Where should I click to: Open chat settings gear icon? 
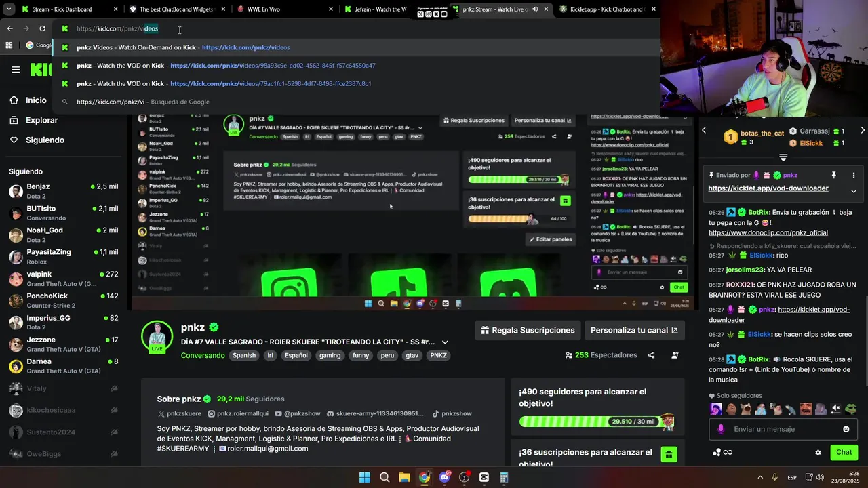[818, 453]
